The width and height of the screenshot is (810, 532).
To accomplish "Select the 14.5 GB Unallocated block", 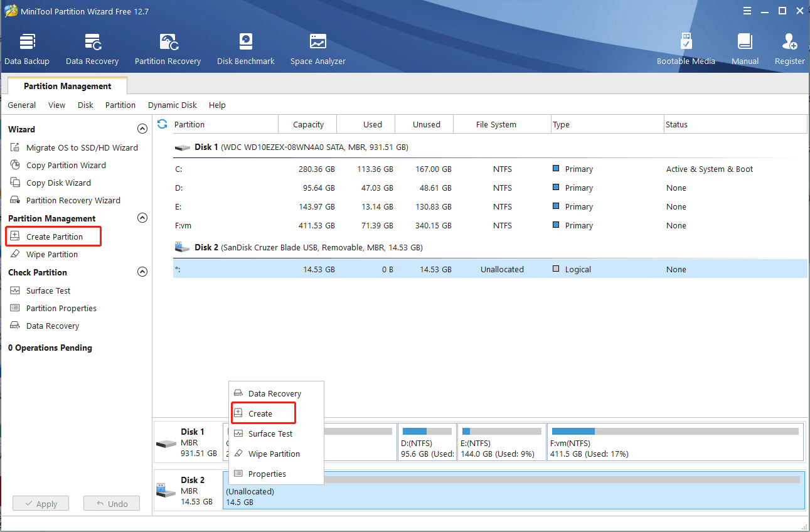I will click(513, 490).
